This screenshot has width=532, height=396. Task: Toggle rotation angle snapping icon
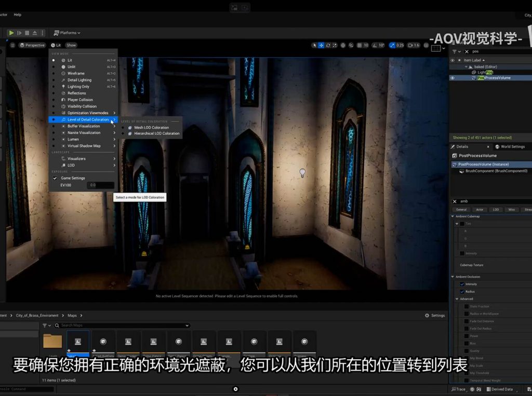tap(375, 45)
